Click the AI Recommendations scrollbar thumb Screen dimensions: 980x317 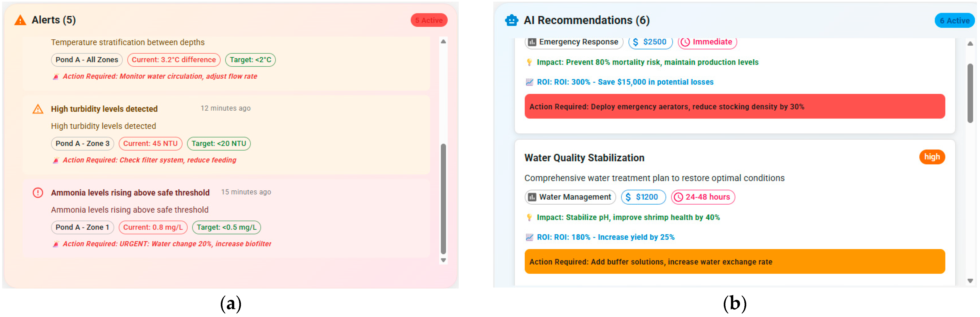click(970, 93)
